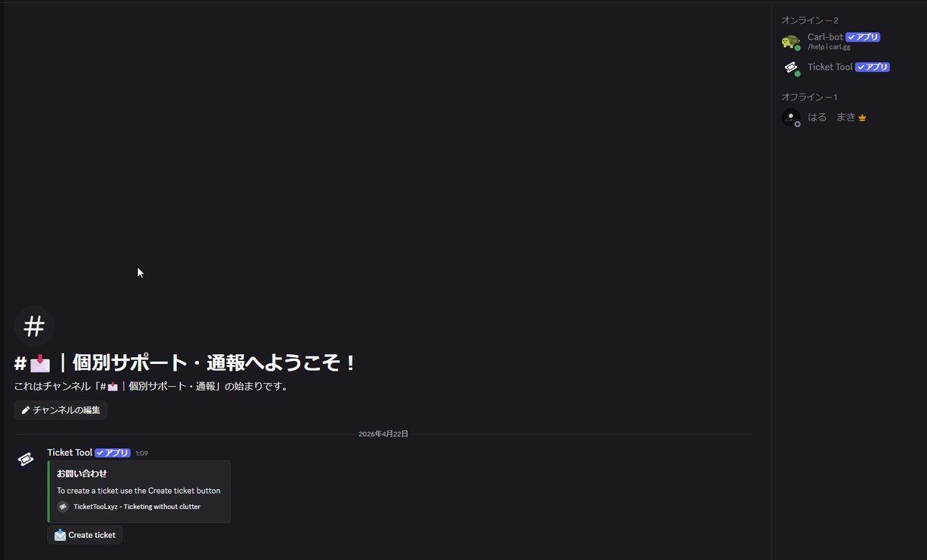Click Ticket Tool avatar beside the message
927x560 pixels.
click(26, 460)
